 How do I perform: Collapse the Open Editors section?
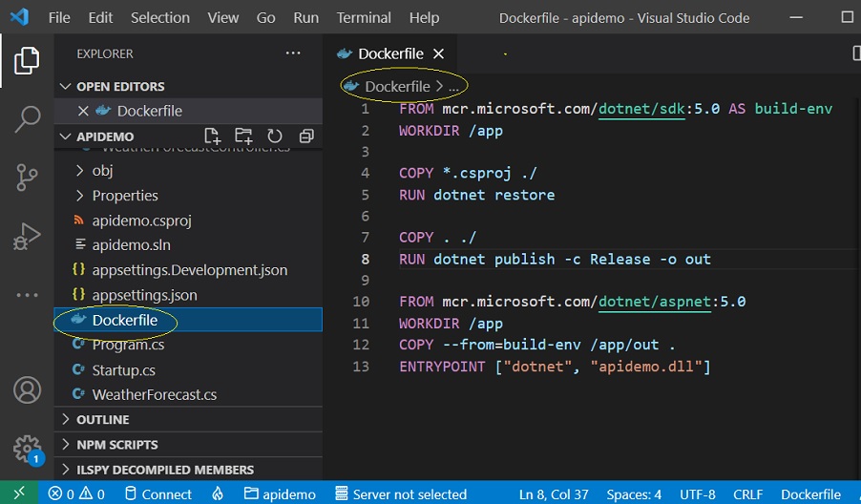click(x=65, y=86)
